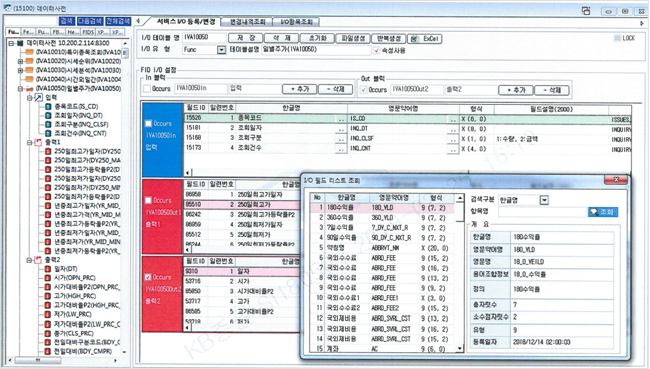Click the magnifier 조회 button in dialog

[603, 212]
